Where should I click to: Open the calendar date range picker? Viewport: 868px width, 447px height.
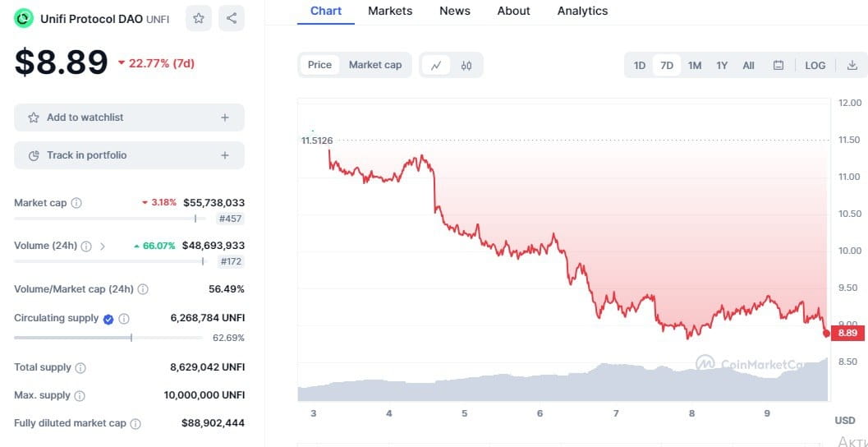pos(778,66)
